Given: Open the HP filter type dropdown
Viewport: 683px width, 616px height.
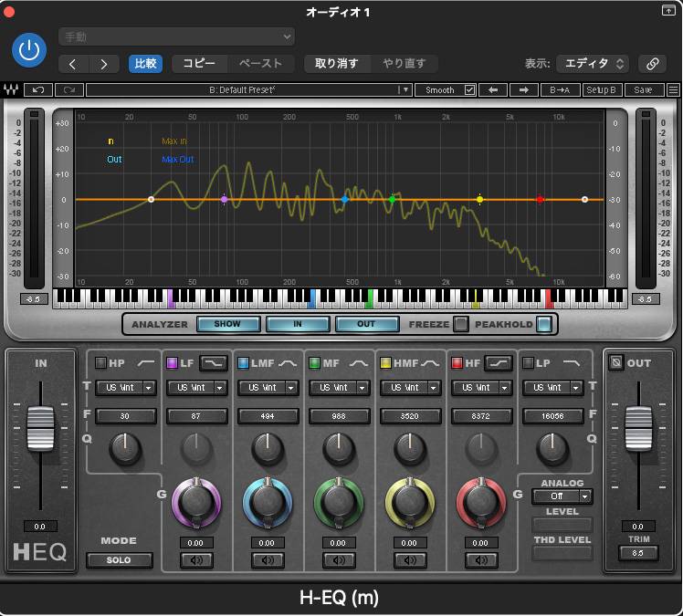Looking at the screenshot, I should tap(125, 388).
